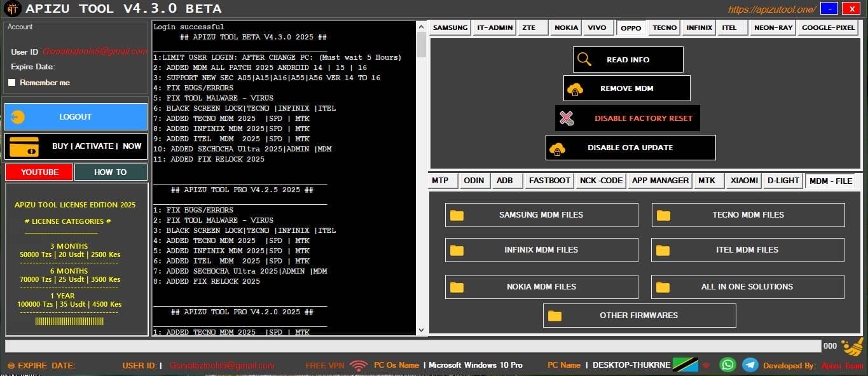
Task: Toggle the Remember me checkbox
Action: coord(11,83)
